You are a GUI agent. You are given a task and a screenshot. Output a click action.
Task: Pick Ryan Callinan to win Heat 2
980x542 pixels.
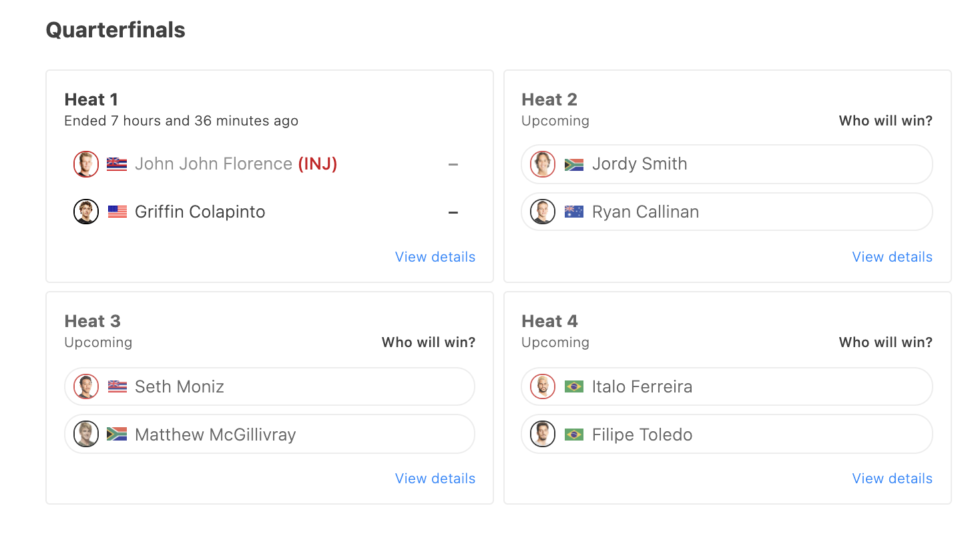(727, 212)
